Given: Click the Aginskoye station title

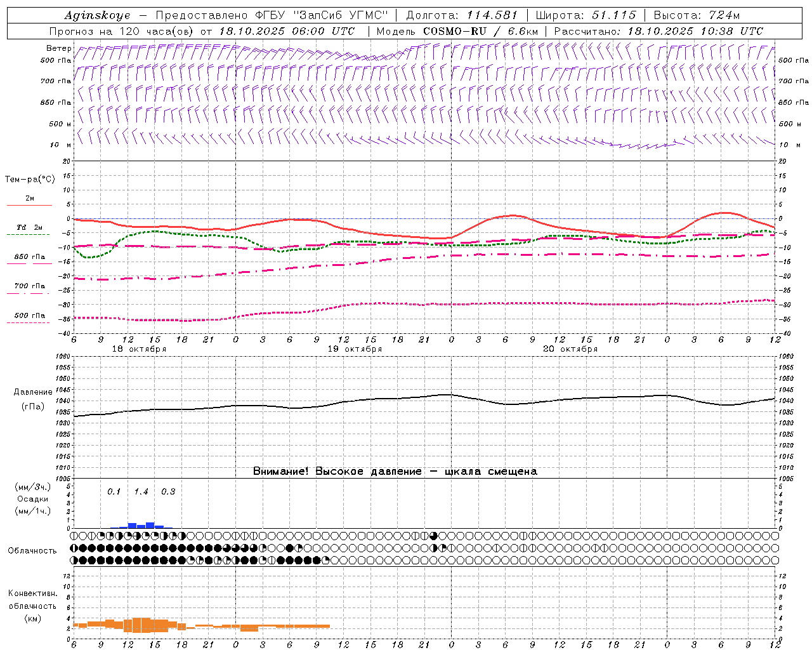Looking at the screenshot, I should pos(97,15).
